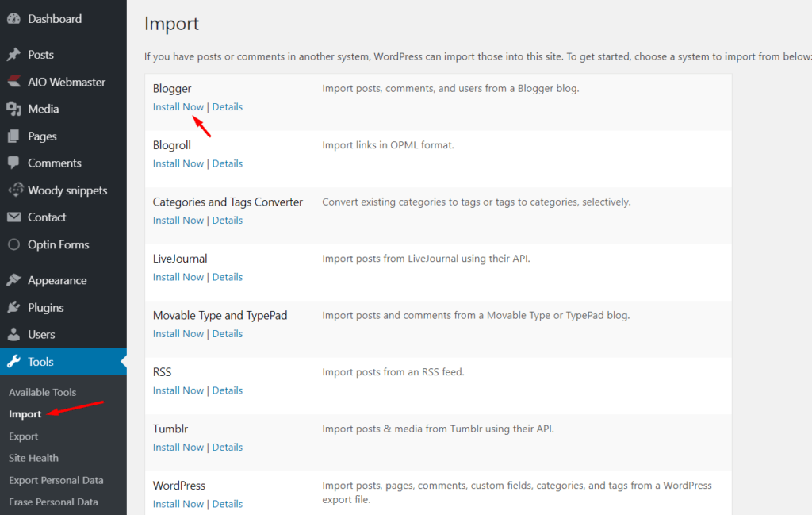Open Site Health under Tools
Screen dimensions: 812x515
33,458
